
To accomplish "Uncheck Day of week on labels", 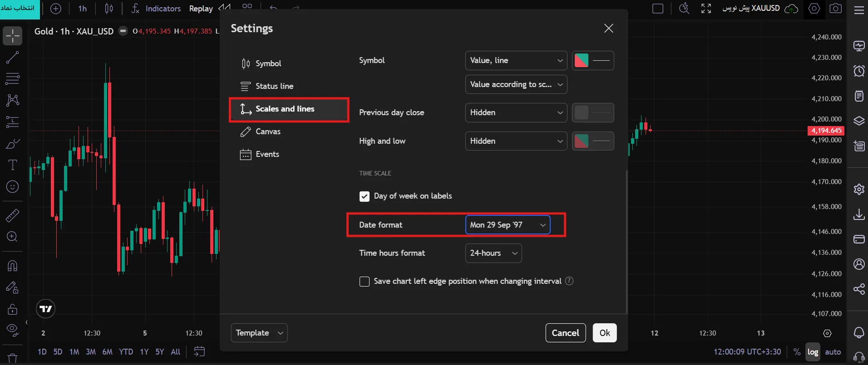I will 364,196.
